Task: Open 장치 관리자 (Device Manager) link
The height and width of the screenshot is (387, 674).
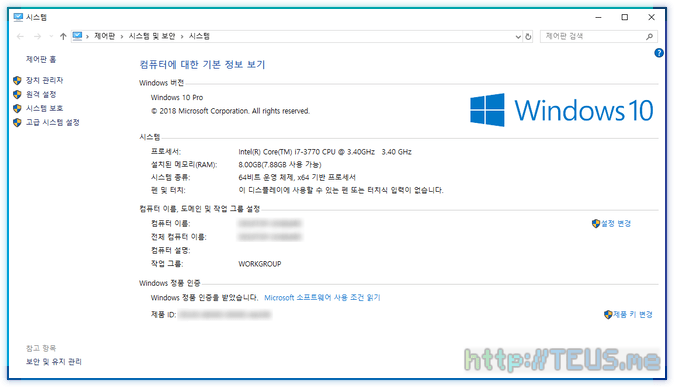Action: click(44, 80)
